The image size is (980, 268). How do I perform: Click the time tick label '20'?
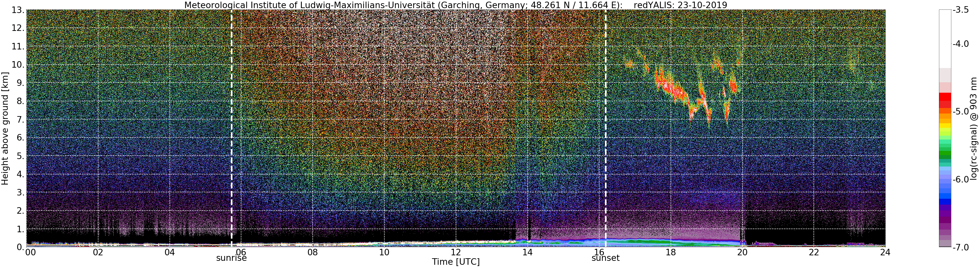click(742, 253)
